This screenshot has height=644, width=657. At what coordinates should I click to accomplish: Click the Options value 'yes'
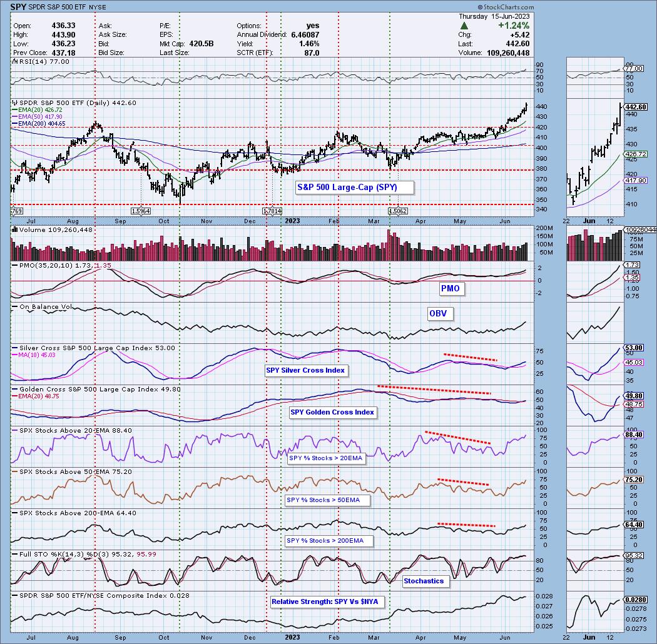click(x=313, y=26)
